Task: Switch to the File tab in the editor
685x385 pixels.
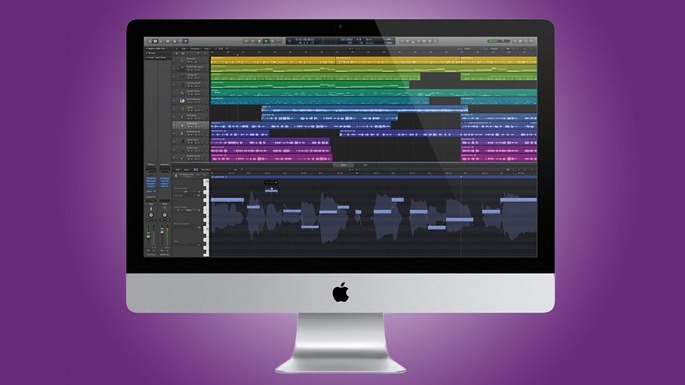Action: pos(365,165)
